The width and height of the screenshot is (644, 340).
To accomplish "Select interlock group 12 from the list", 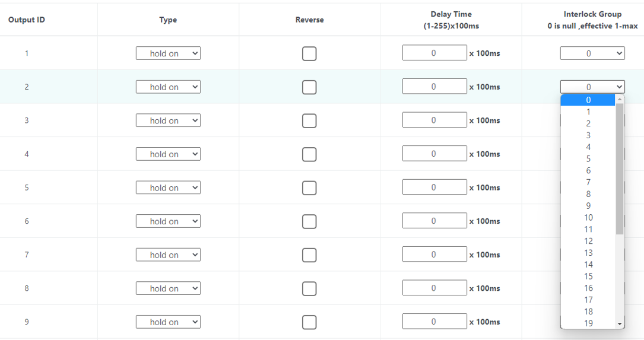I will (588, 241).
